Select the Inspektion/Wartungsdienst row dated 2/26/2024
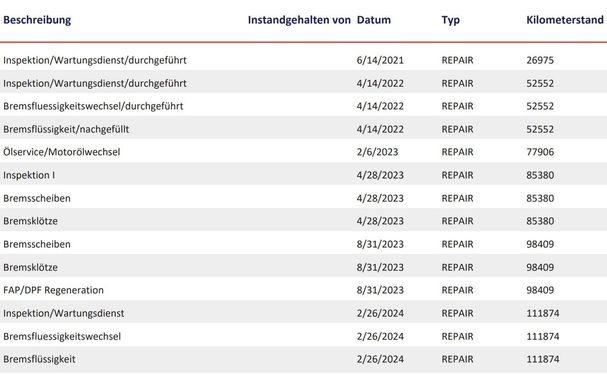607x376 pixels. (304, 313)
